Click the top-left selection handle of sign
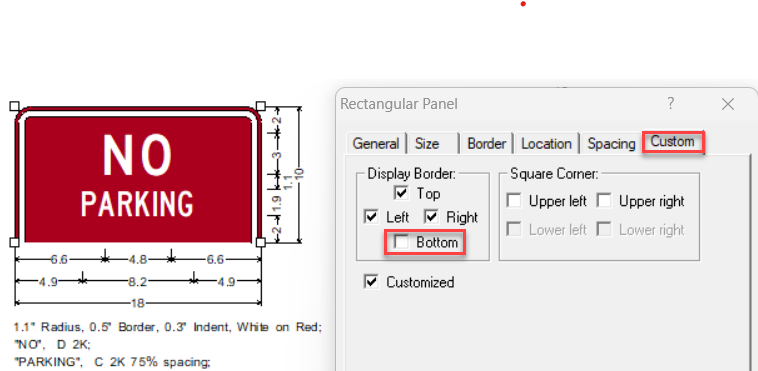Viewport: 758px width, 371px height. 15,106
